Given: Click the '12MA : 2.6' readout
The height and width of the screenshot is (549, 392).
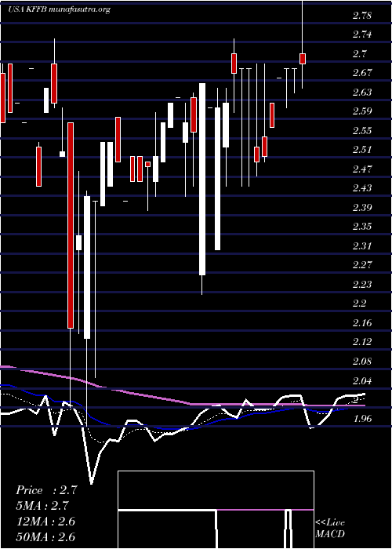Looking at the screenshot, I should pos(45,522).
